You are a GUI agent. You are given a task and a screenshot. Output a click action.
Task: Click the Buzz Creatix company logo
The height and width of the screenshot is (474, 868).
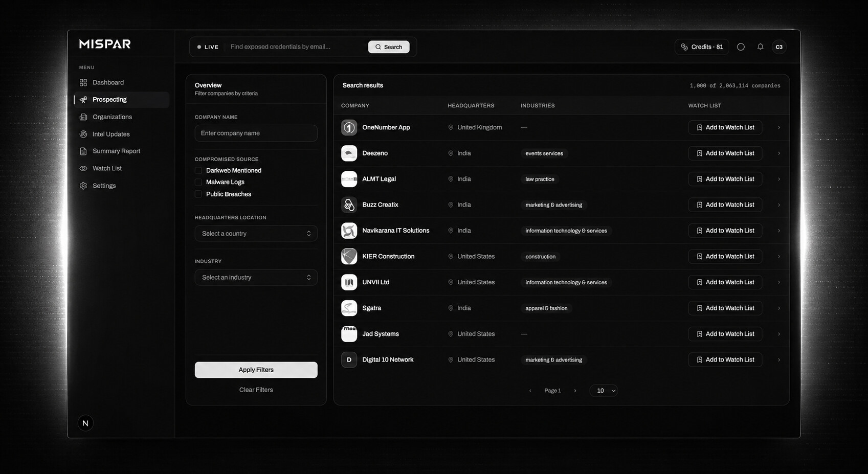click(349, 205)
